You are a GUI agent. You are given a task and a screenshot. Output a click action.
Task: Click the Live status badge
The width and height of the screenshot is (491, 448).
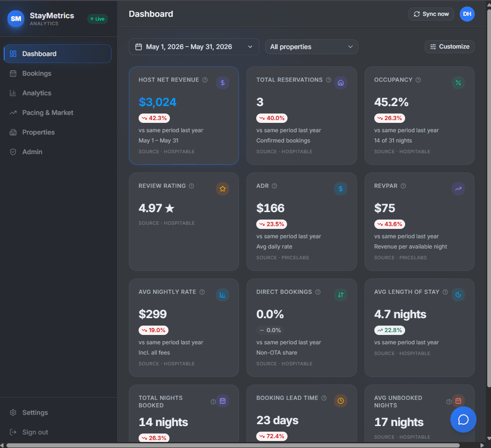[x=98, y=19]
